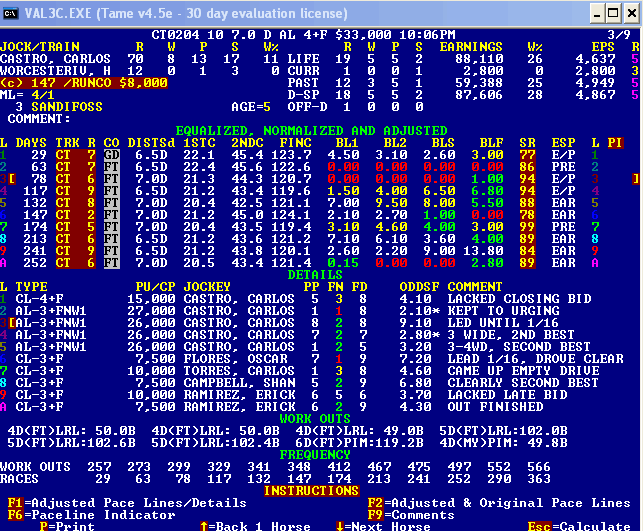
Task: Click the 13.80 BLF value
Action: [x=483, y=251]
